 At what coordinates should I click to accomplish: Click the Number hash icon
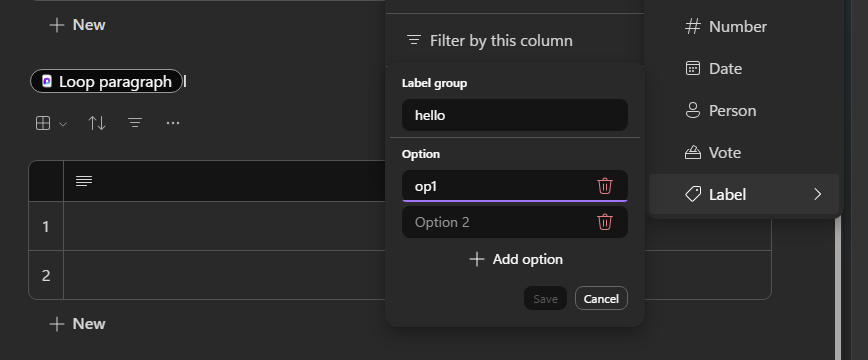coord(693,27)
